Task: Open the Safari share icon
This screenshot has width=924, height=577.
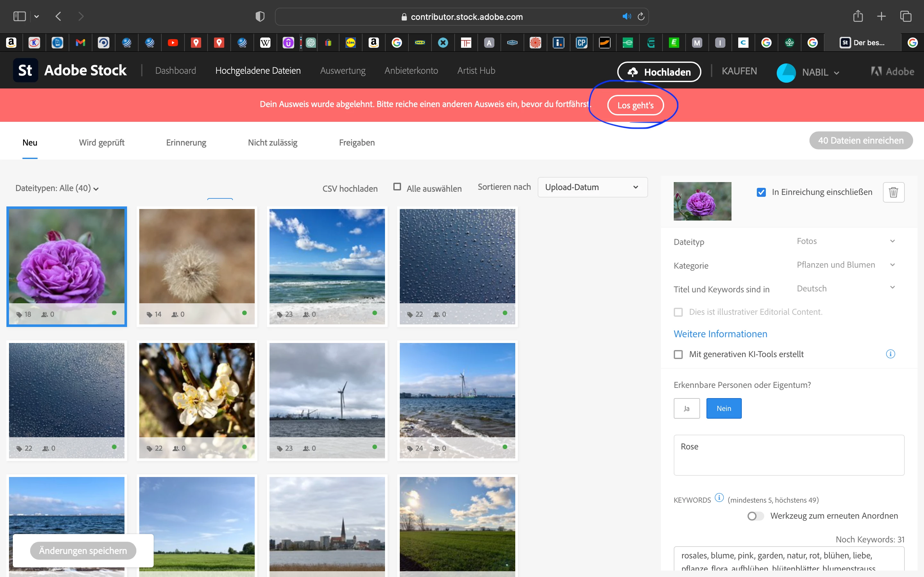Action: tap(858, 16)
